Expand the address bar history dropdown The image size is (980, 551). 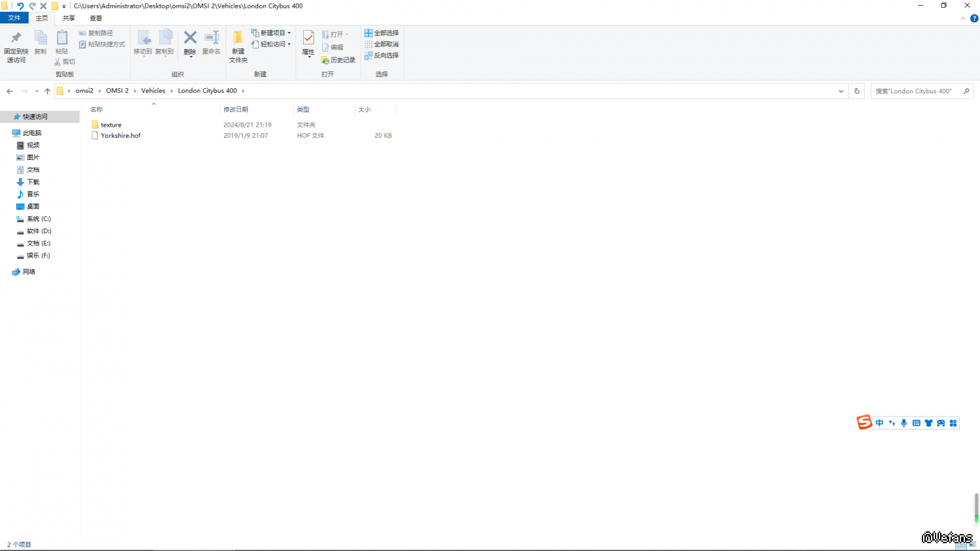(x=841, y=91)
